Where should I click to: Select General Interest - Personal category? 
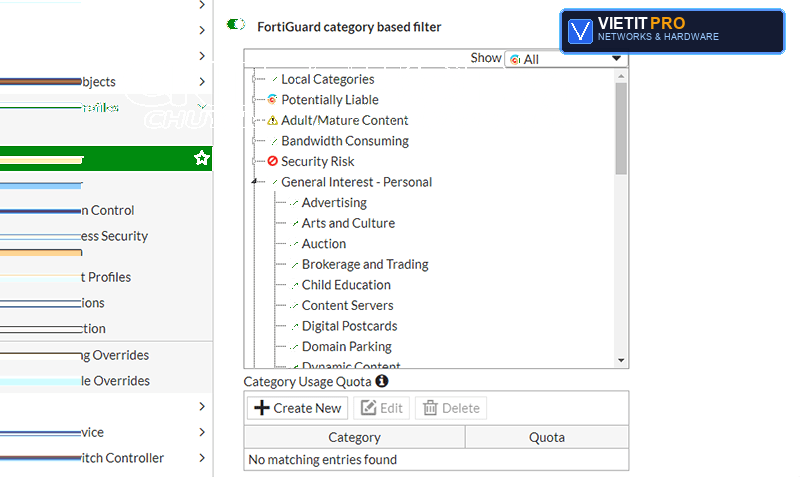(357, 182)
